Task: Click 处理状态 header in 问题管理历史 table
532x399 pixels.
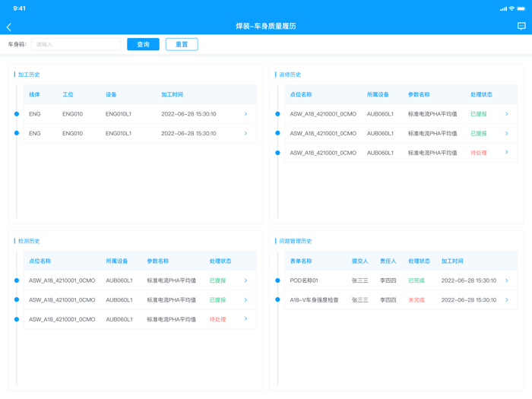Action: pyautogui.click(x=419, y=261)
